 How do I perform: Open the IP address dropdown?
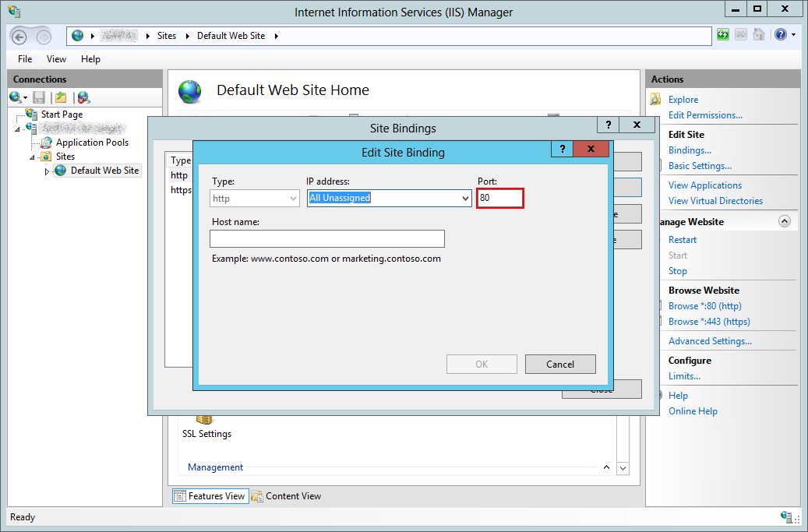tap(465, 199)
